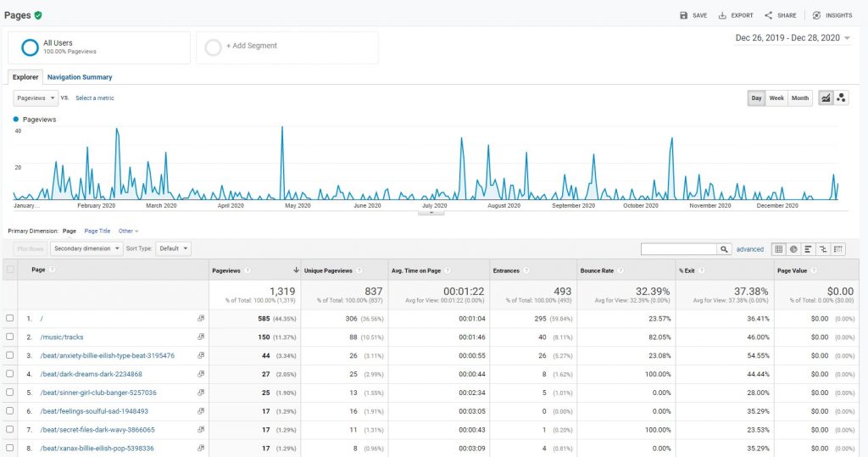Check the row 1 "/" checkbox
The width and height of the screenshot is (868, 457).
tap(10, 318)
